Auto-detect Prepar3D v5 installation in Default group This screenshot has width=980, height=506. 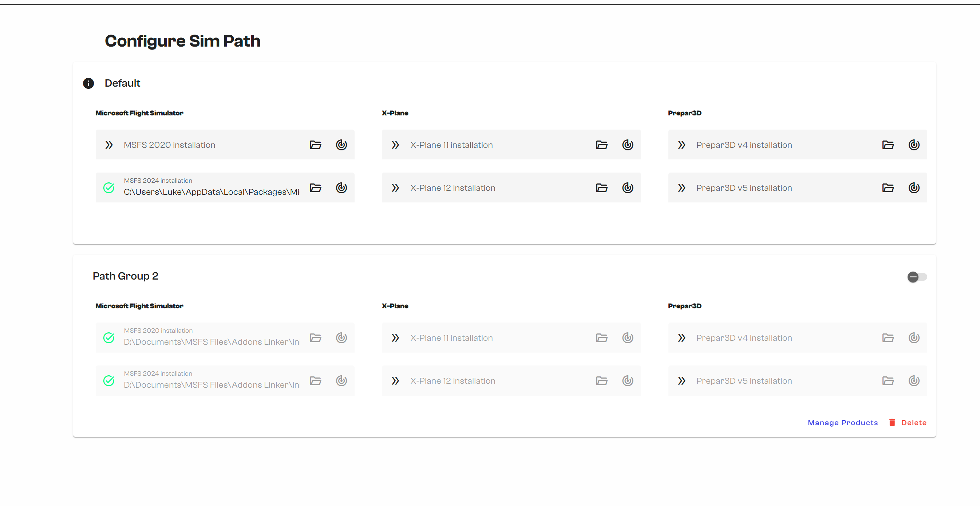pos(914,188)
